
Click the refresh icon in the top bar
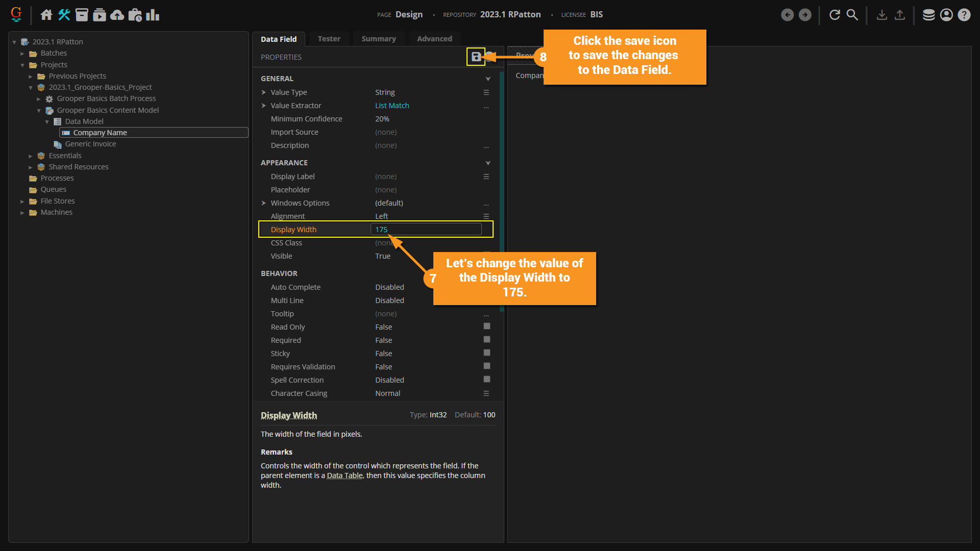pos(835,15)
